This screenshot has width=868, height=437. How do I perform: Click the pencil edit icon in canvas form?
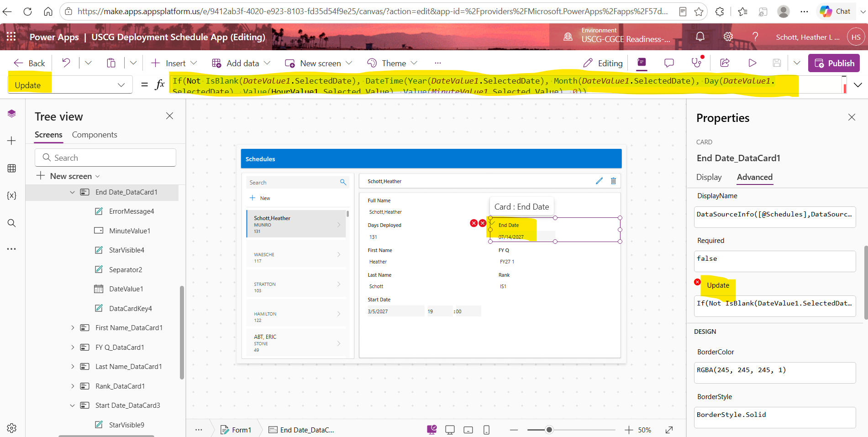(599, 181)
